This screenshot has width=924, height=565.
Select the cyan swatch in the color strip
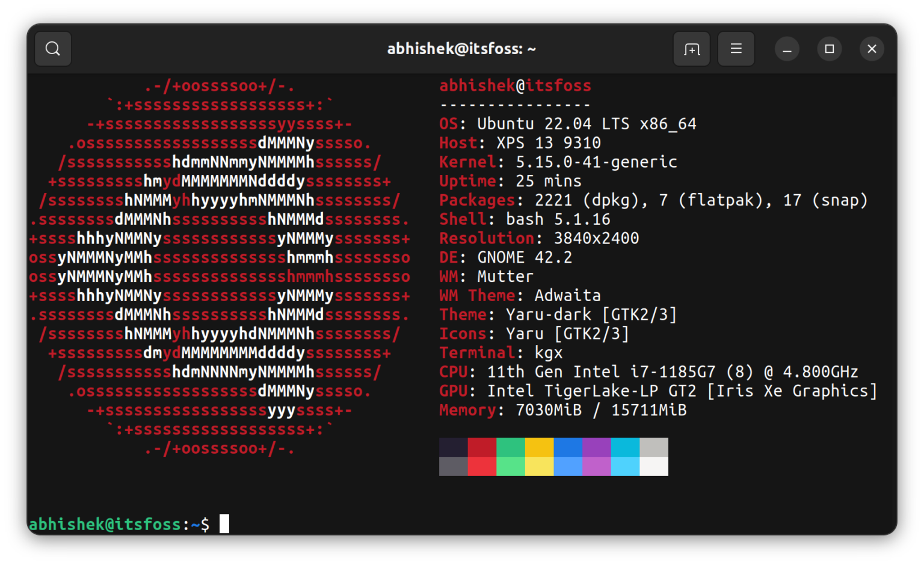[x=624, y=448]
